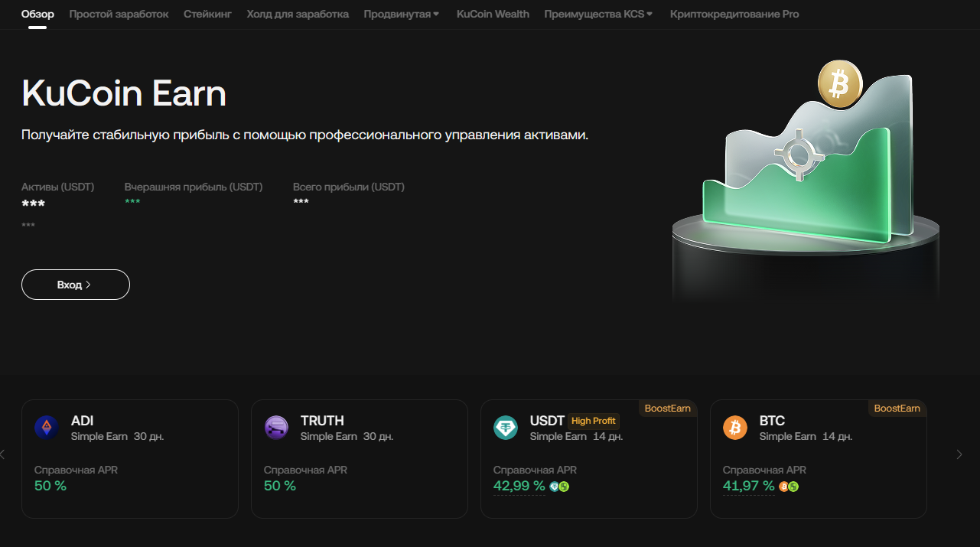
Task: Click the KuCoin Earn heading
Action: [x=124, y=94]
